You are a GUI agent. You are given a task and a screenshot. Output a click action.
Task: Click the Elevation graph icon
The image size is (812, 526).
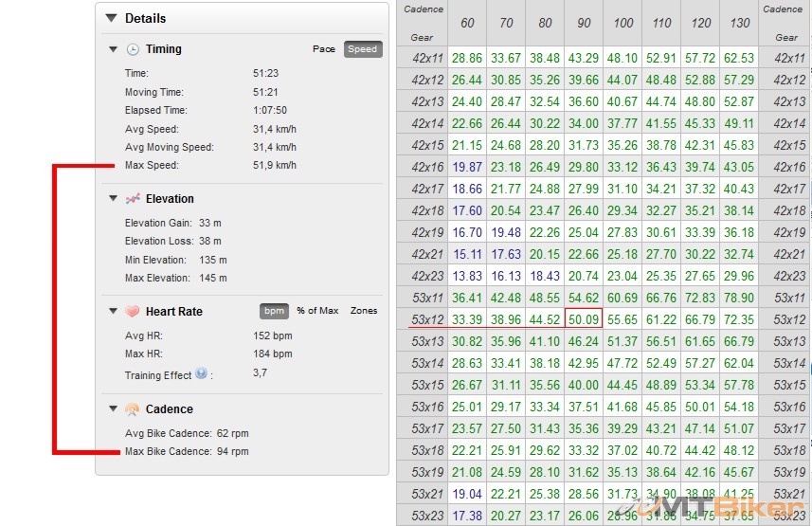tap(133, 199)
